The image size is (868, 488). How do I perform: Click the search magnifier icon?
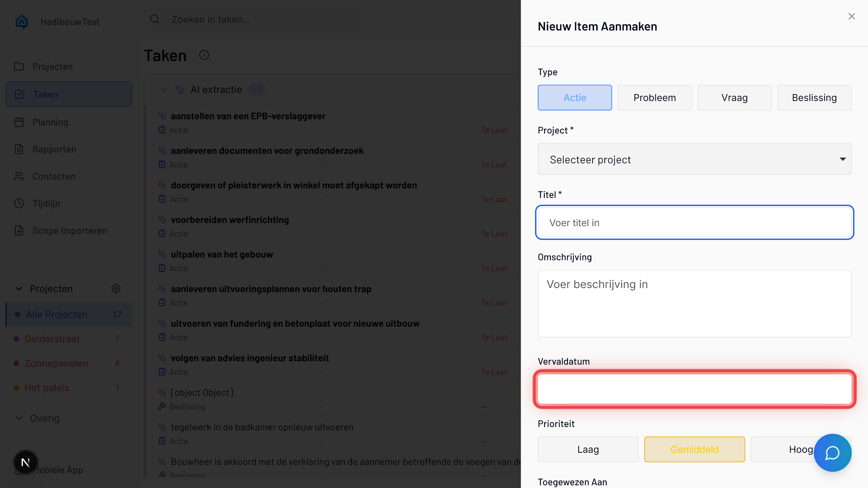point(155,19)
